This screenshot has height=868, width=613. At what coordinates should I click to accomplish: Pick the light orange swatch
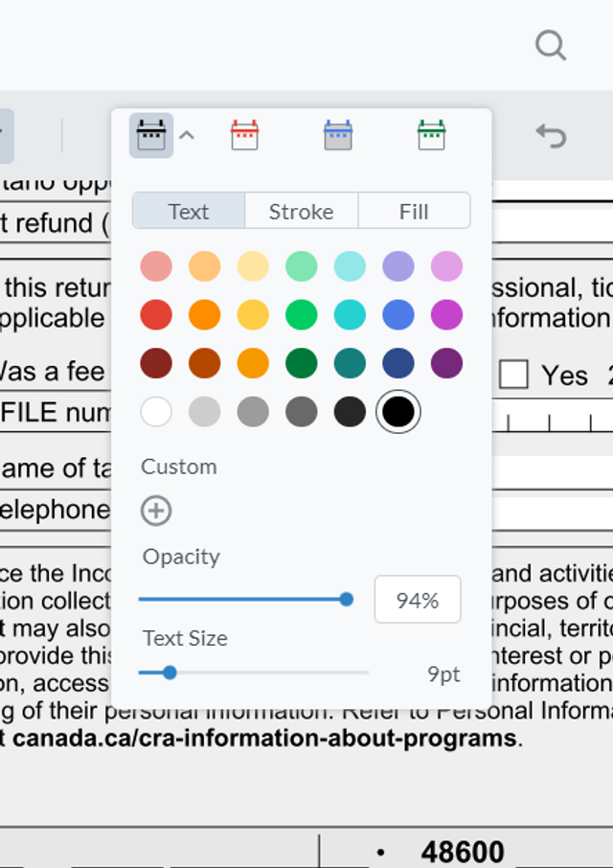click(205, 266)
